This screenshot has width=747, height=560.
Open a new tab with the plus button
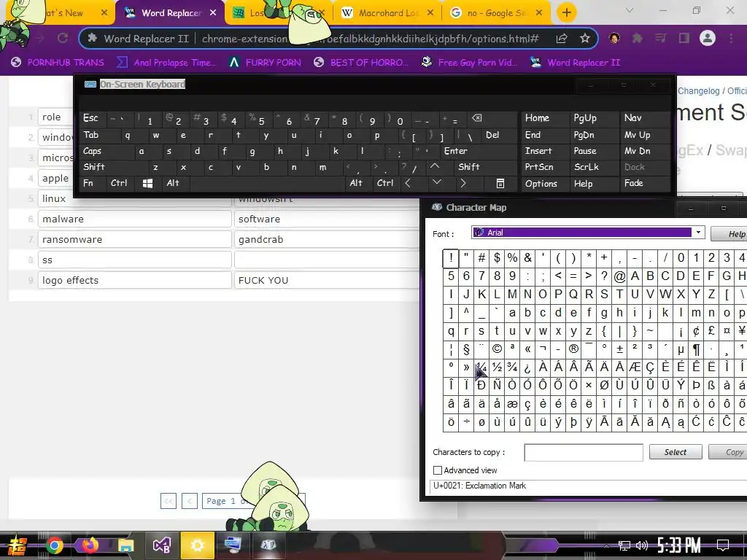[x=566, y=13]
